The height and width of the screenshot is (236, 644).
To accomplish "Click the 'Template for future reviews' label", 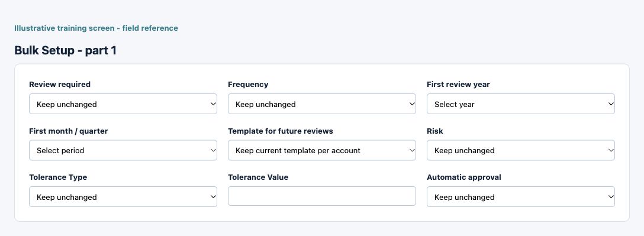I will [281, 131].
